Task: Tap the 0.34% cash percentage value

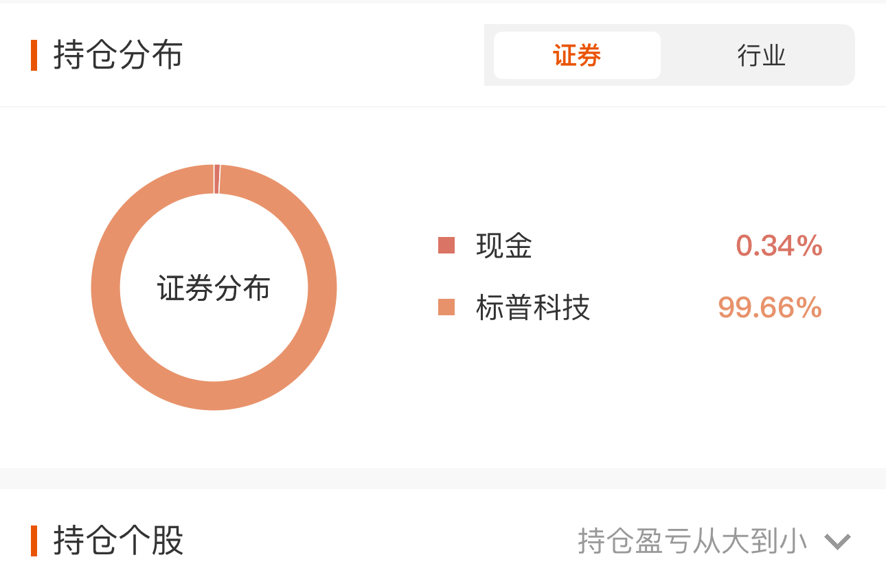Action: coord(779,245)
